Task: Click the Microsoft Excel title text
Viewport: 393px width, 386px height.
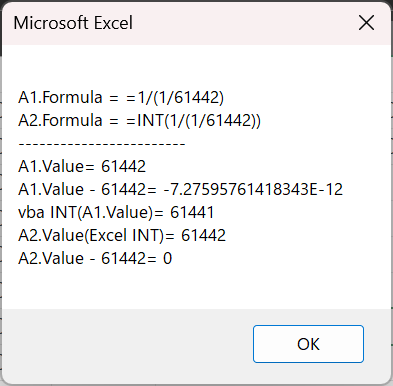Action: coord(73,23)
